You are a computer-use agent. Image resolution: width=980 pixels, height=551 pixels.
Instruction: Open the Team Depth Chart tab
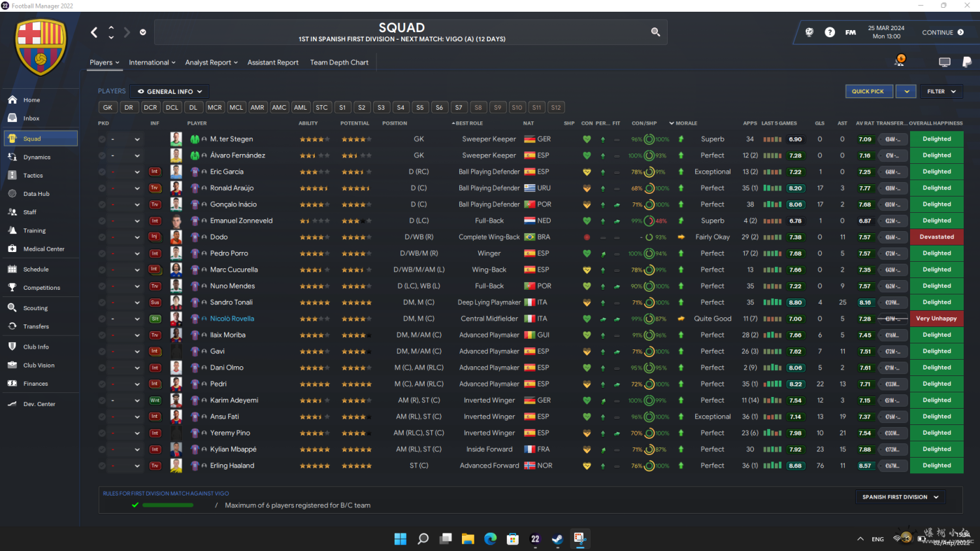coord(339,63)
